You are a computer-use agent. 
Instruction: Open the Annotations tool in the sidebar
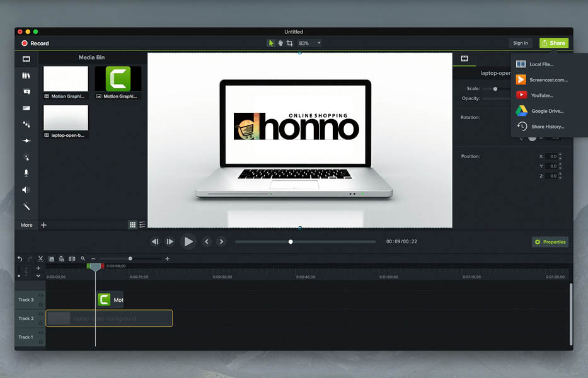26,91
